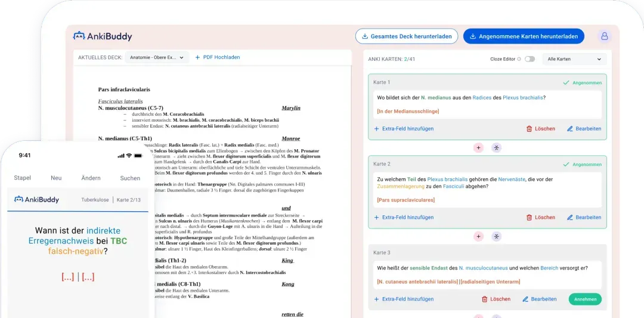Click the Angenommen status on Karte 2
Viewport: 644px width, 318px height.
pyautogui.click(x=582, y=164)
